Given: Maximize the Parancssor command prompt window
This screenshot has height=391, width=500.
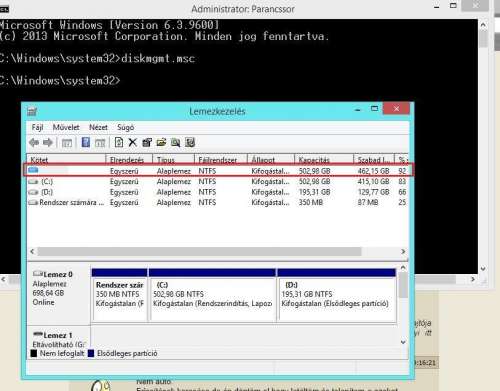Looking at the screenshot, I should [x=453, y=6].
